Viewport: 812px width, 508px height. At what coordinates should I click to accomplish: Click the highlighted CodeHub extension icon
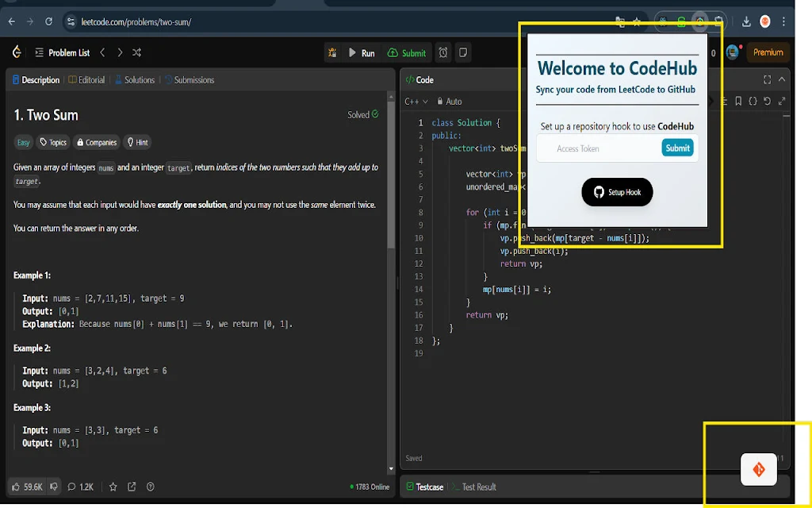[x=699, y=21]
